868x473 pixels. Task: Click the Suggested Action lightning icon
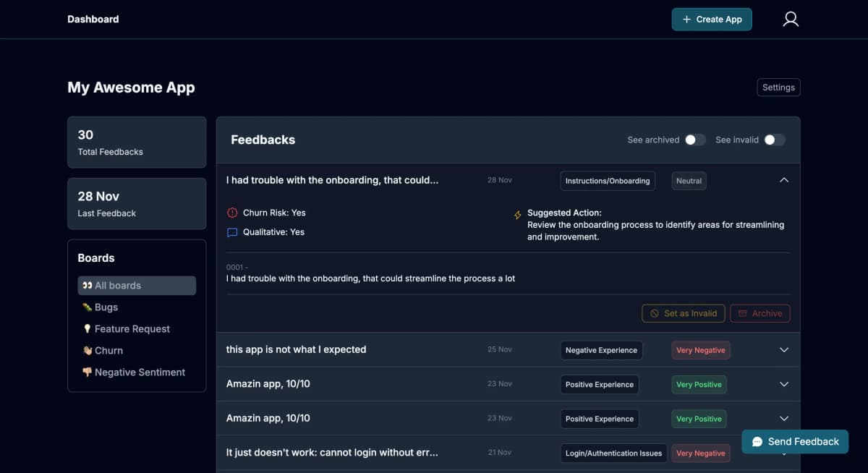[x=517, y=215]
